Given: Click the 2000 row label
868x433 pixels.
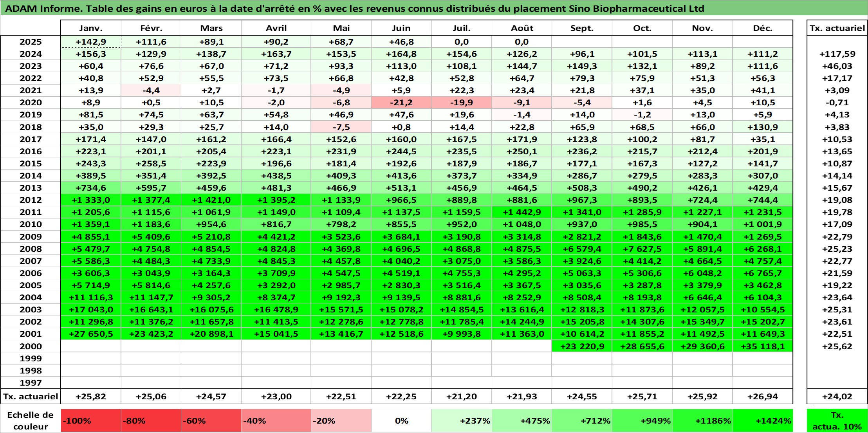Looking at the screenshot, I should [x=31, y=346].
